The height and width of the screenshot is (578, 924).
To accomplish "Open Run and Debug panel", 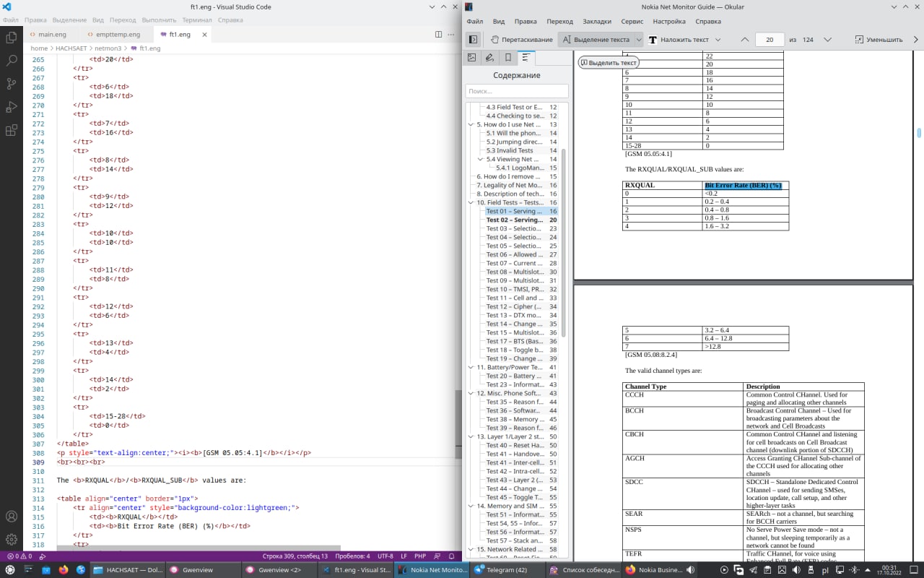I will point(12,107).
